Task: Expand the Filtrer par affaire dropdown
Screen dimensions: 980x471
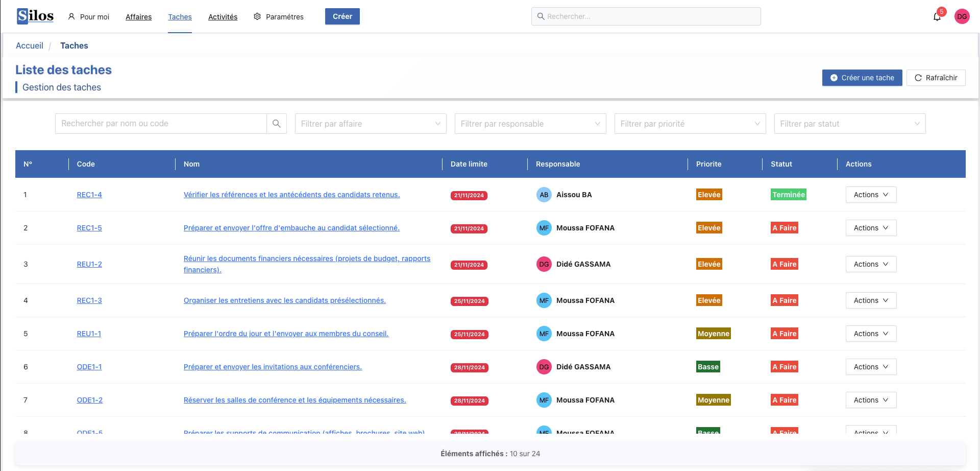Action: tap(371, 124)
